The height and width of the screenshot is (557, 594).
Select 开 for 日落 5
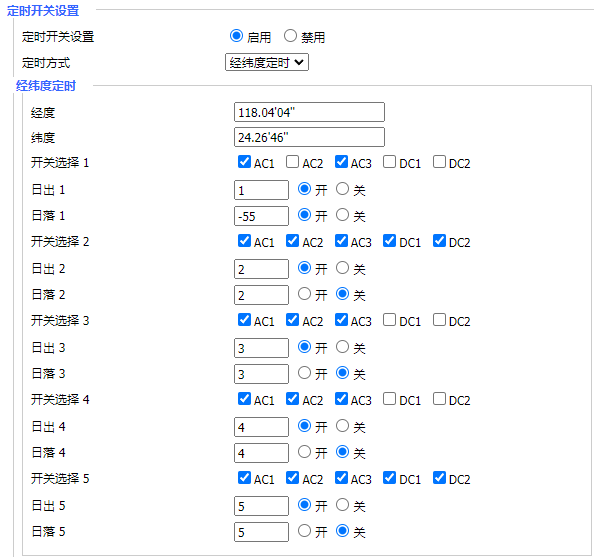point(304,531)
